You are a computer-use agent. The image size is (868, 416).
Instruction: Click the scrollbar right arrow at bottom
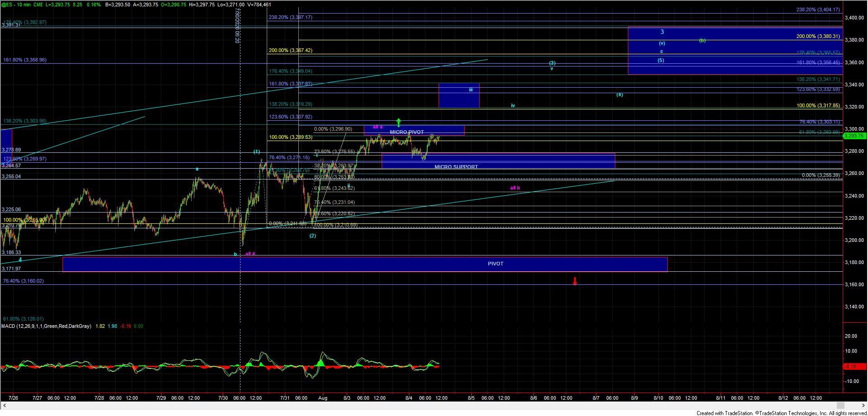[x=840, y=405]
